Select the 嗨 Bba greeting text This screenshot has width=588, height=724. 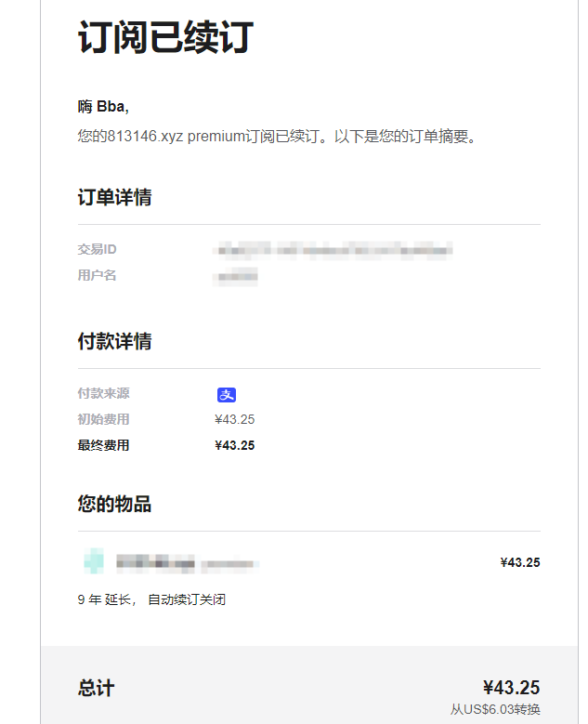[103, 107]
